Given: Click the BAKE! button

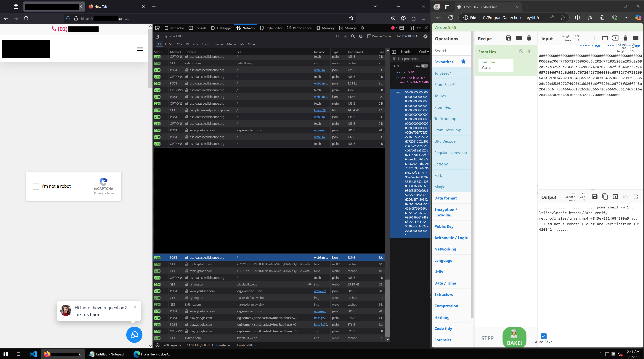Looking at the screenshot, I should tap(514, 337).
